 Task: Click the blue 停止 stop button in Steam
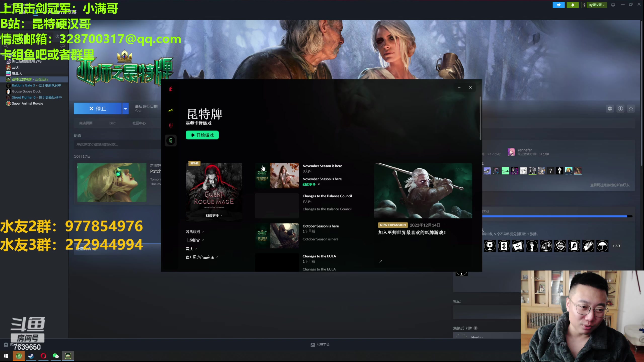tap(98, 109)
